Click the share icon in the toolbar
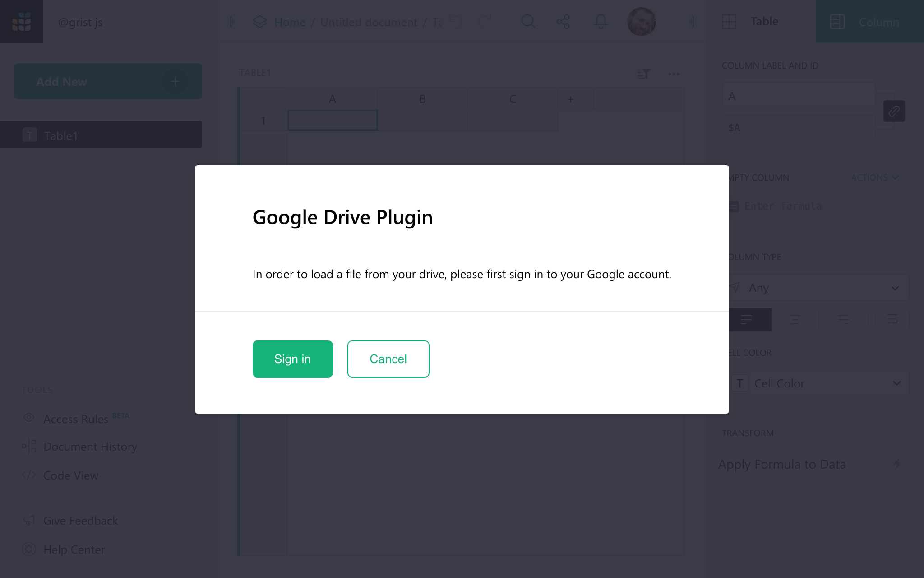The image size is (924, 578). [563, 21]
